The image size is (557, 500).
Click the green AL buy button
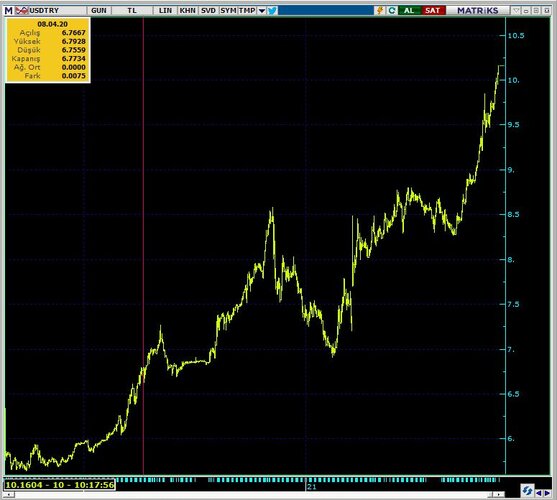tap(409, 11)
